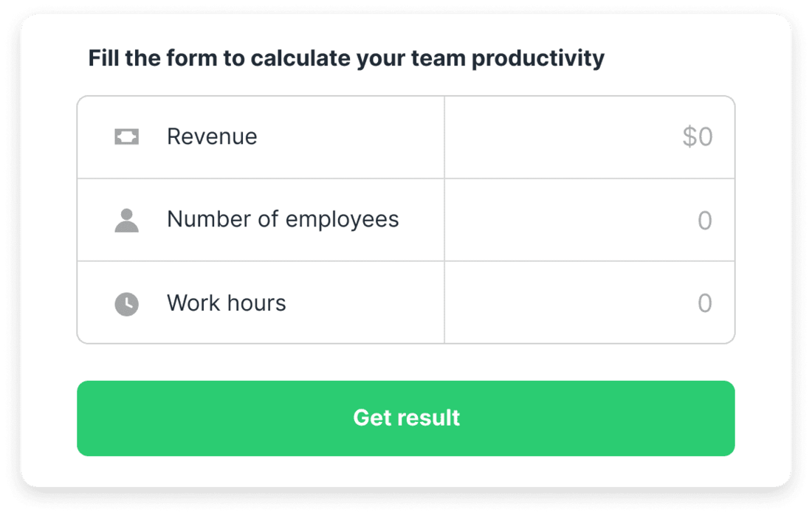This screenshot has width=812, height=515.
Task: Click the Work hours input showing 0
Action: 591,303
